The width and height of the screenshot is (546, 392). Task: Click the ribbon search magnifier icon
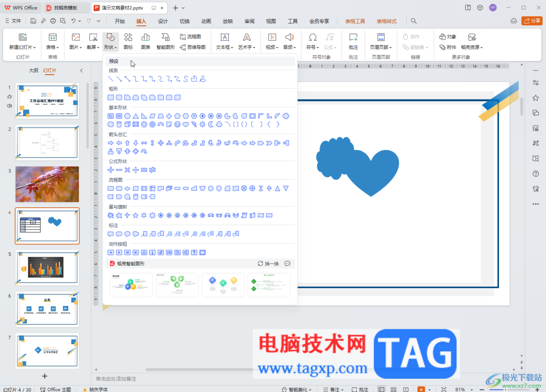(x=414, y=21)
